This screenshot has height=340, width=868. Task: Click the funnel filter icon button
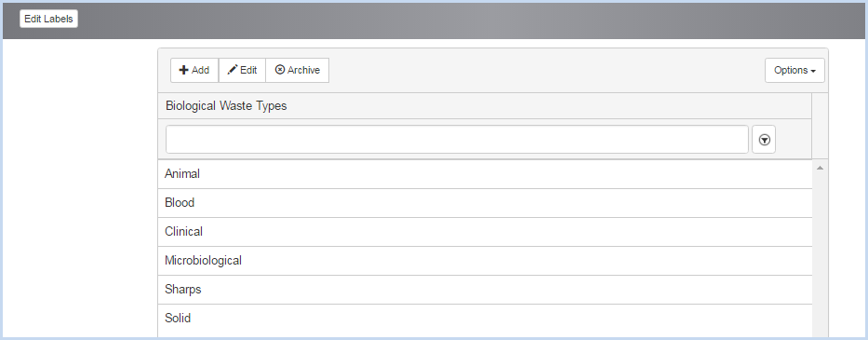(x=764, y=140)
